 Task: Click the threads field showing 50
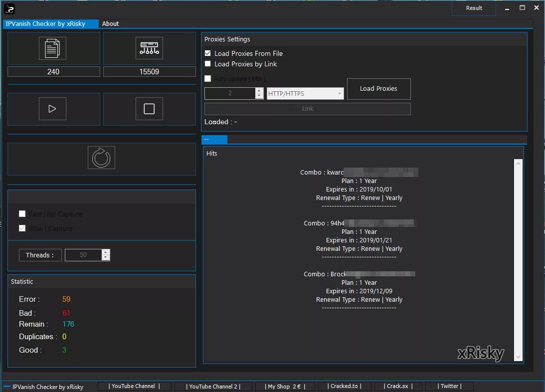[83, 255]
